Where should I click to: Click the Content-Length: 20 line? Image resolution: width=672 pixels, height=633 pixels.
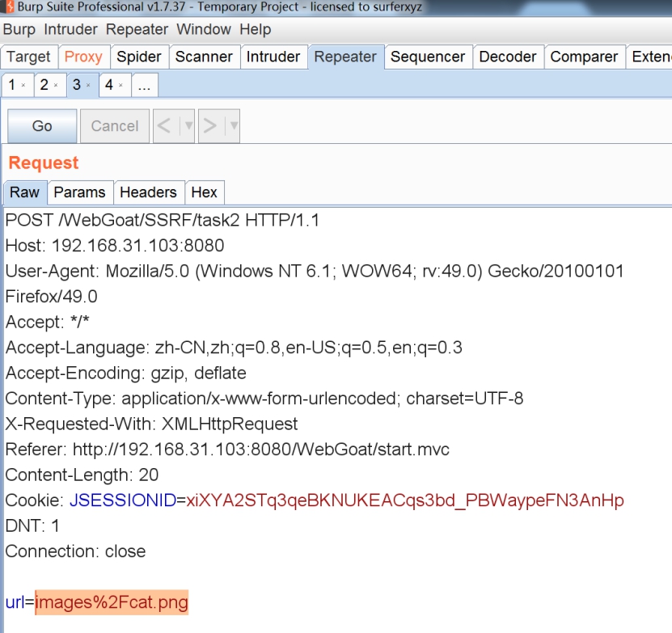[82, 475]
